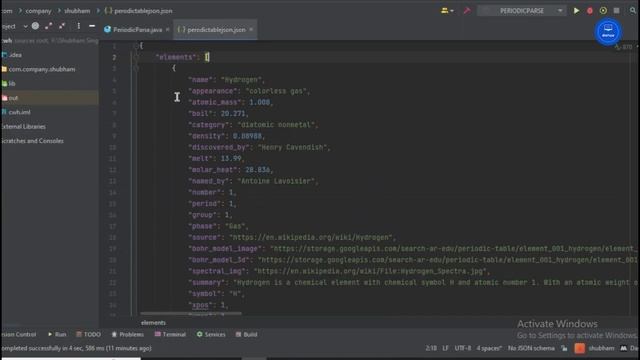640x360 pixels.
Task: Run the PERIODICPARSE configuration with the green play icon
Action: 576,11
